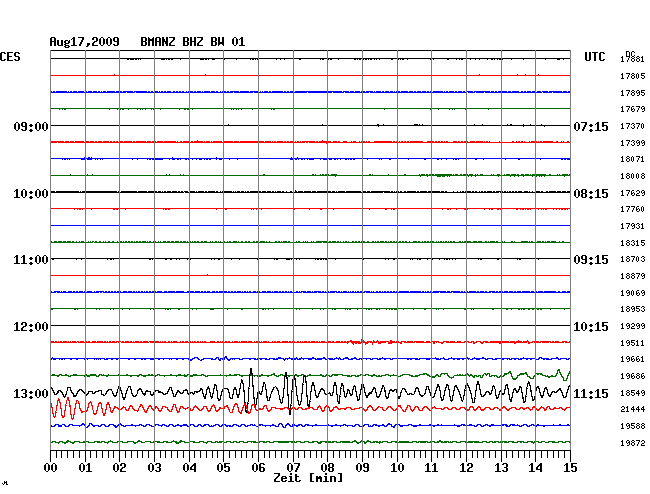Viewport: 650px width, 494px height.
Task: Click the 06 minute axis tick label
Action: pos(258,468)
